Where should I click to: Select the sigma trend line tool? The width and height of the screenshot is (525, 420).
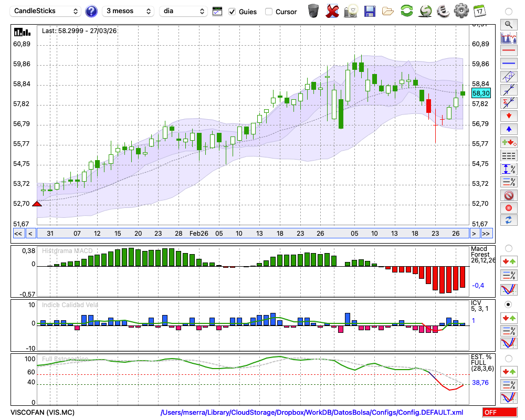pyautogui.click(x=509, y=102)
